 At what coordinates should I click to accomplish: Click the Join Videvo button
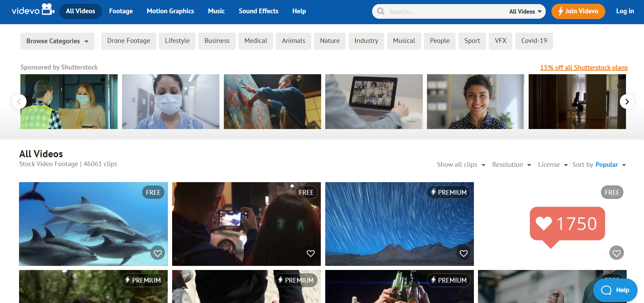click(578, 11)
